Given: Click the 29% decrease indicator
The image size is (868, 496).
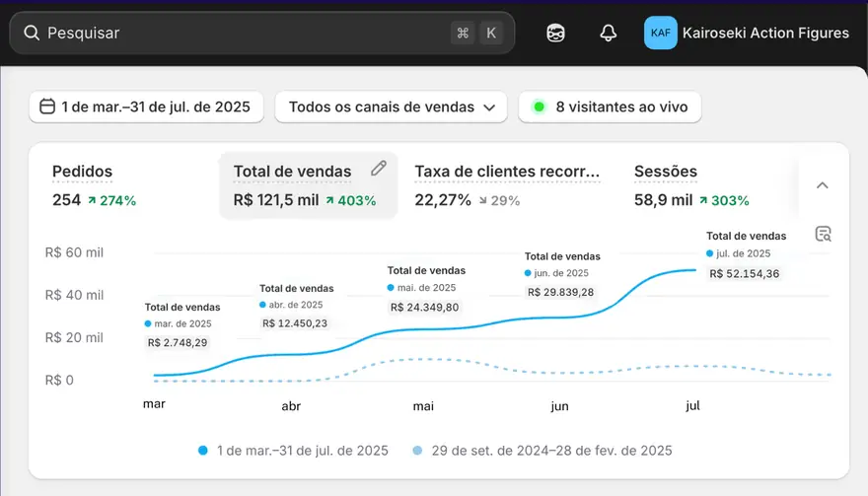Looking at the screenshot, I should [499, 200].
